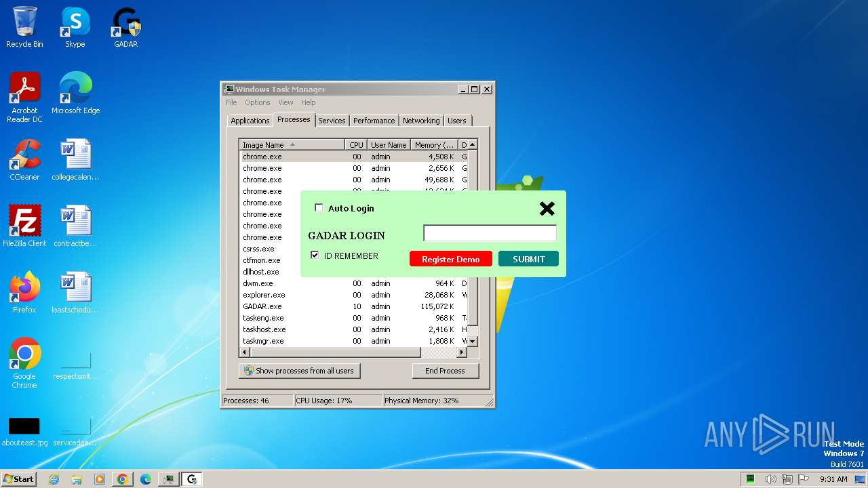Click the GADAR LOGIN input field

click(x=490, y=233)
